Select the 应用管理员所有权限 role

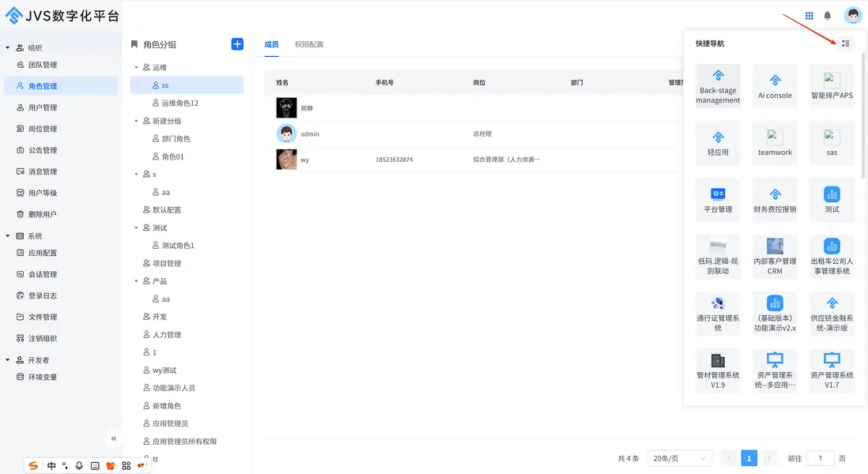[187, 442]
